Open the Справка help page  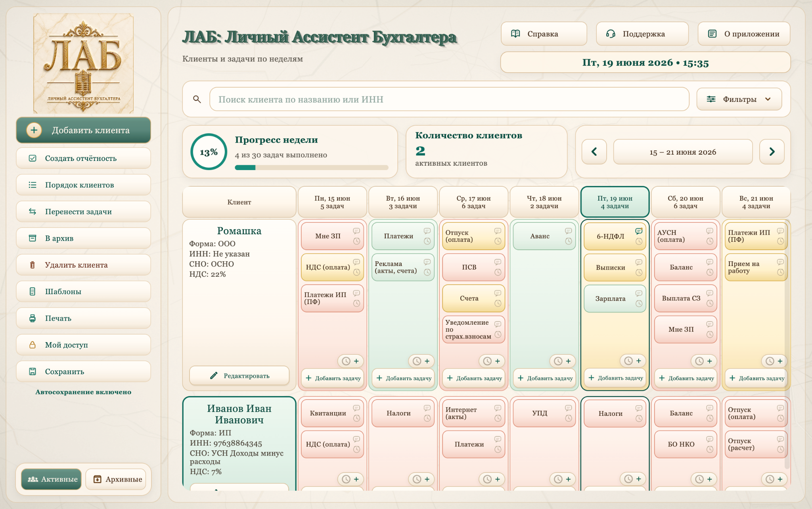coord(544,34)
